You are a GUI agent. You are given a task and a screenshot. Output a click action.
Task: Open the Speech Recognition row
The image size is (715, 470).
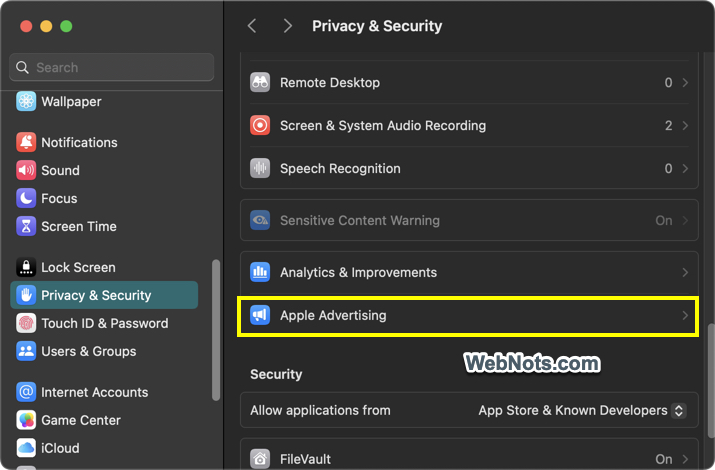pos(469,168)
